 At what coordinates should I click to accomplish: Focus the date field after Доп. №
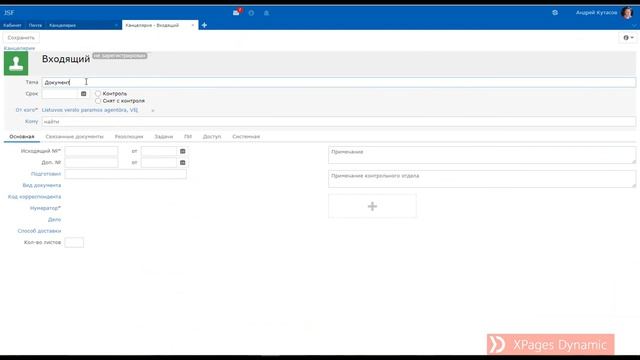point(159,163)
